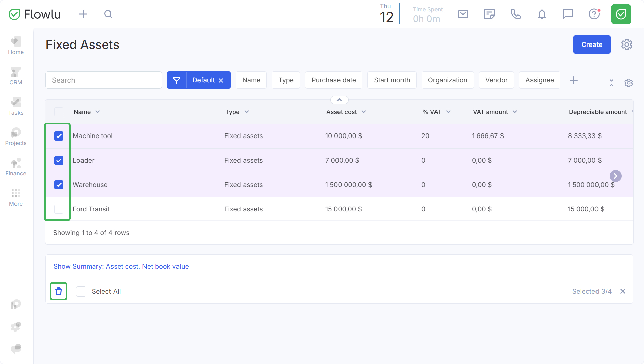Image resolution: width=644 pixels, height=364 pixels.
Task: Click into the Search field
Action: pyautogui.click(x=104, y=80)
